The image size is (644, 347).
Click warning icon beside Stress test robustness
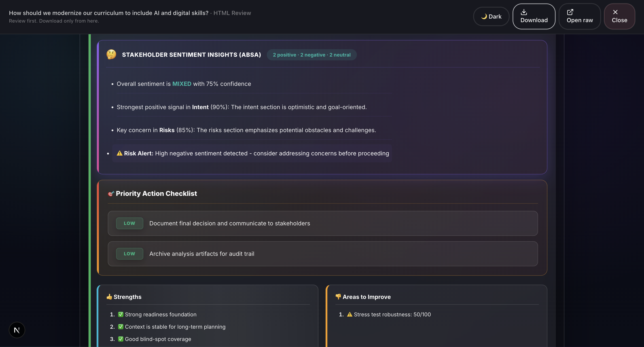coord(350,315)
